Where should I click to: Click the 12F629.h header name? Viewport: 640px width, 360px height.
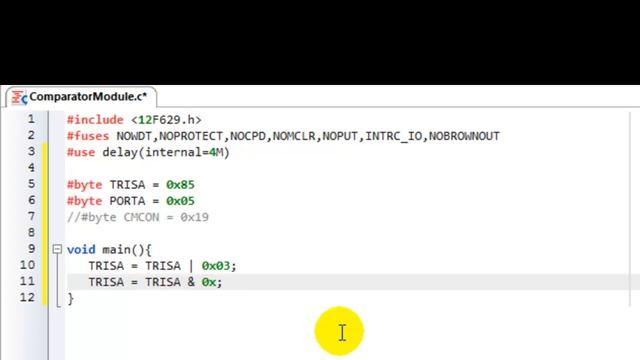(166, 120)
